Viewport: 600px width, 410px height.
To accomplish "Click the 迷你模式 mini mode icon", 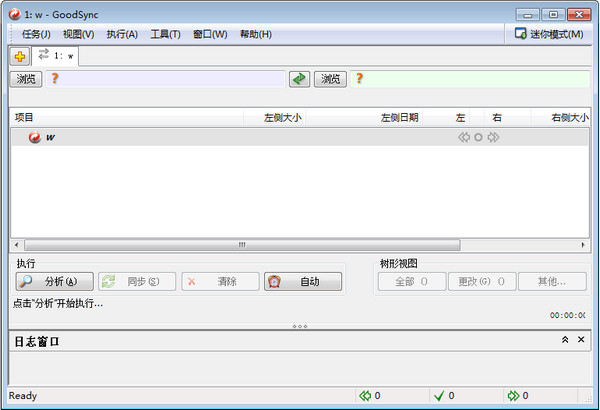I will [520, 34].
